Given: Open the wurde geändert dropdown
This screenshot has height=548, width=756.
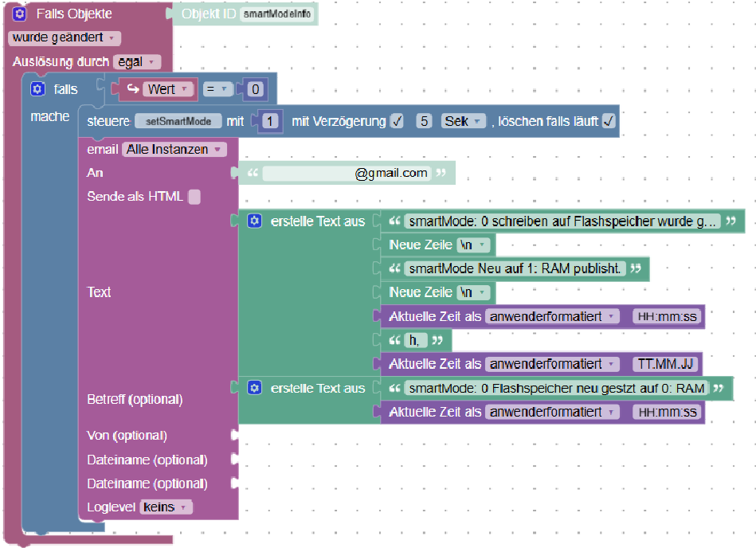Looking at the screenshot, I should click(65, 38).
